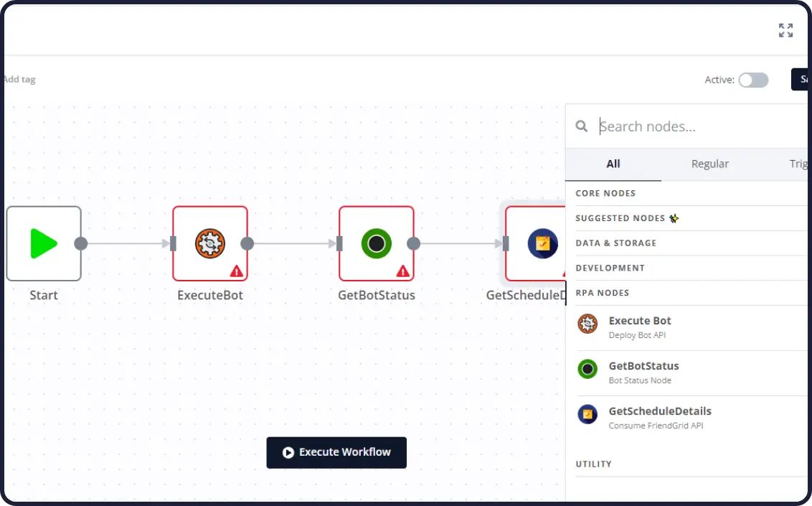This screenshot has height=506, width=812.
Task: Add the GetBotStatus node from list
Action: click(x=691, y=373)
